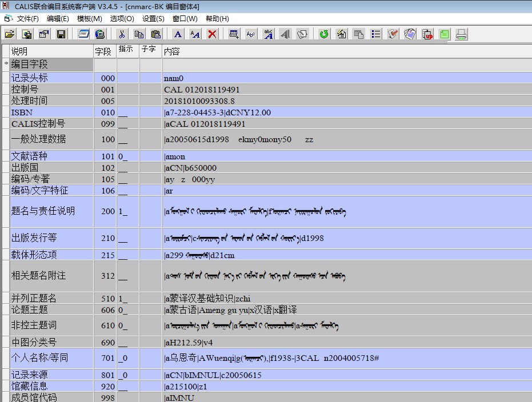The image size is (532, 402).
Task: Click the scissors cut icon
Action: pos(122,34)
